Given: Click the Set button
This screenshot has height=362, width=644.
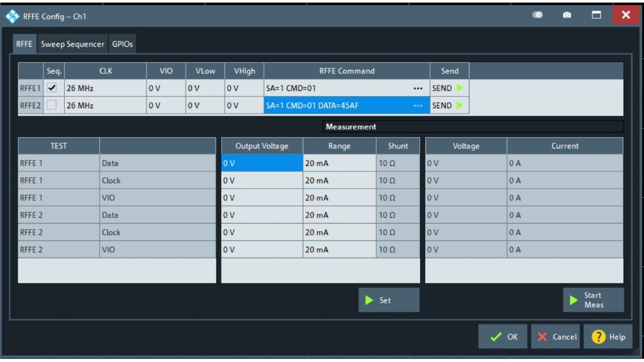Looking at the screenshot, I should pyautogui.click(x=389, y=300).
